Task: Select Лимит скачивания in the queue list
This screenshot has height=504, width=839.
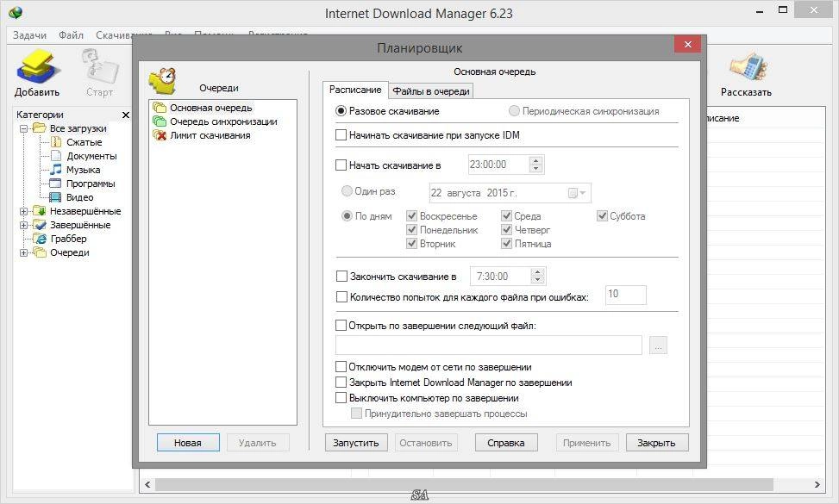Action: pos(210,135)
